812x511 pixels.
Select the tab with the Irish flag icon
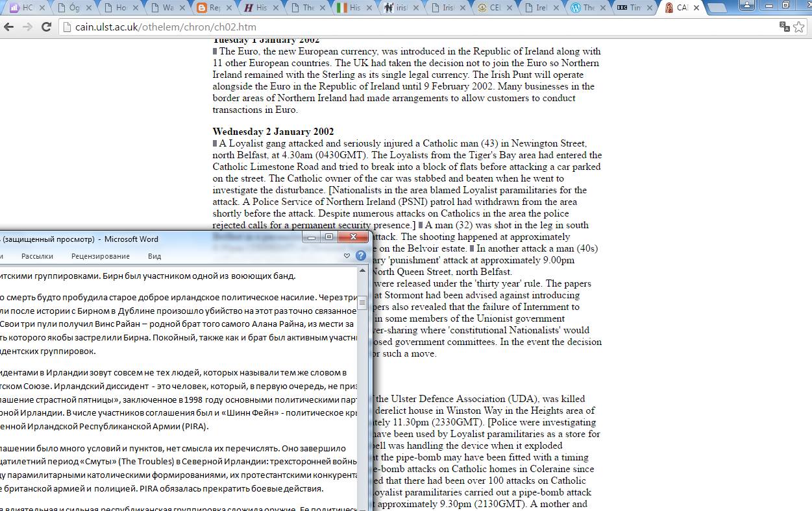(351, 8)
